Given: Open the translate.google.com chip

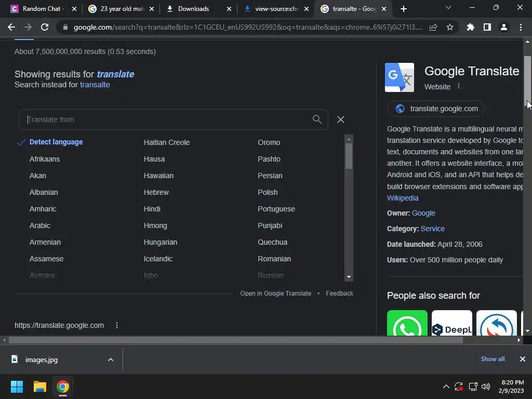Looking at the screenshot, I should (x=436, y=109).
